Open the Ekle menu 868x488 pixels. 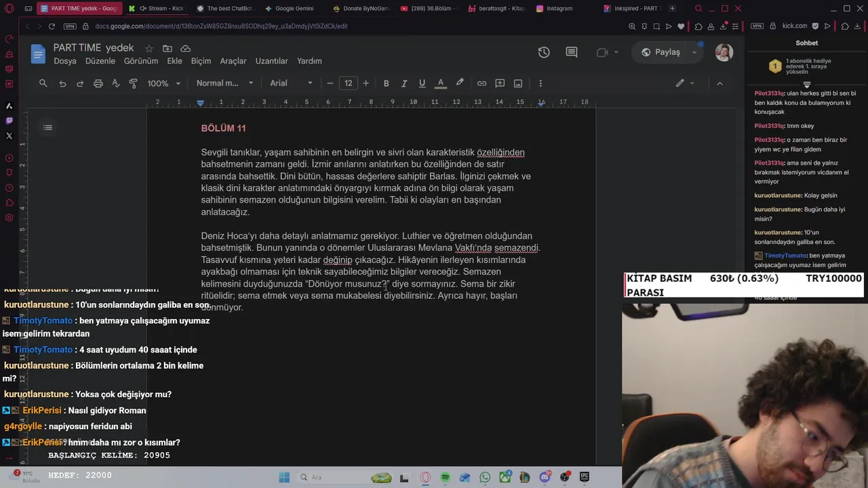click(175, 61)
